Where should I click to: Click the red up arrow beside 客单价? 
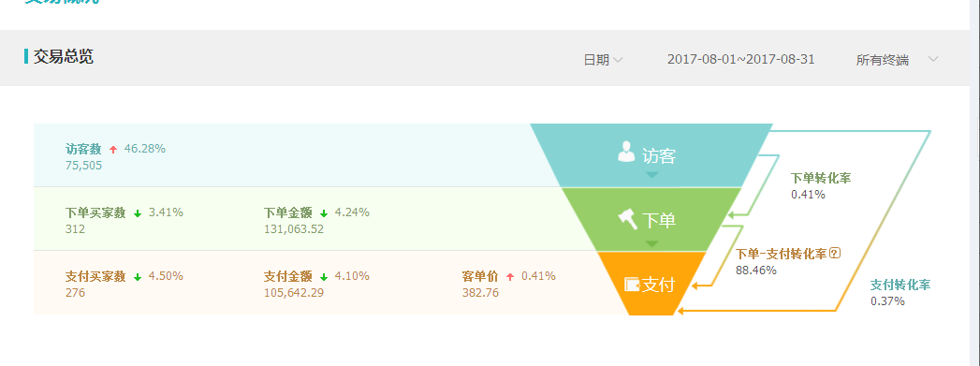pos(510,277)
